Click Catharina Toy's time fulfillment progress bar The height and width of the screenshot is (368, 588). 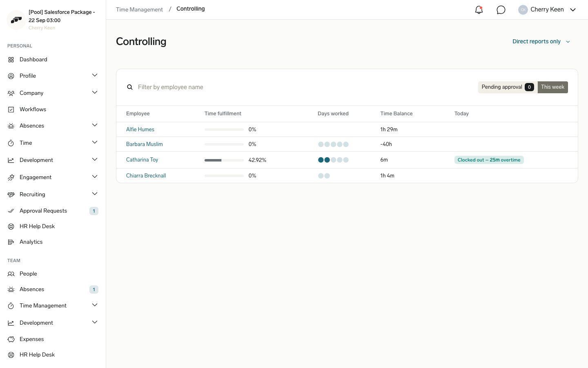(224, 160)
